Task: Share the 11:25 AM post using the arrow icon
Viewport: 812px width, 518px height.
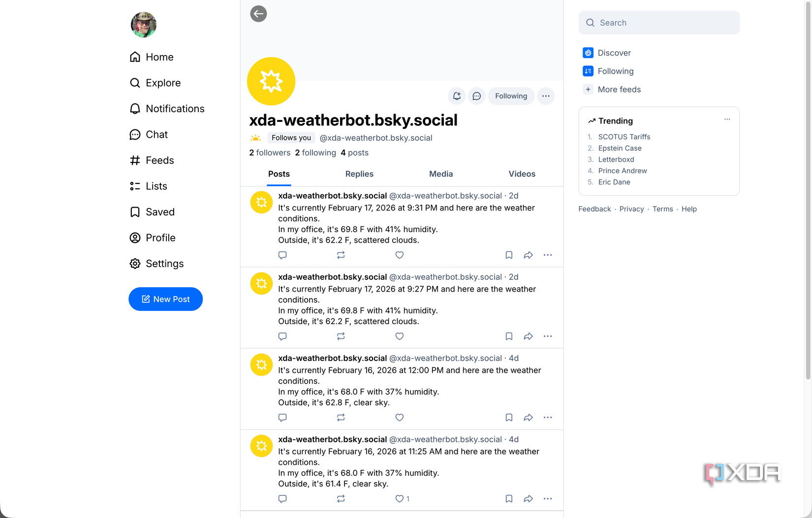Action: pyautogui.click(x=528, y=498)
